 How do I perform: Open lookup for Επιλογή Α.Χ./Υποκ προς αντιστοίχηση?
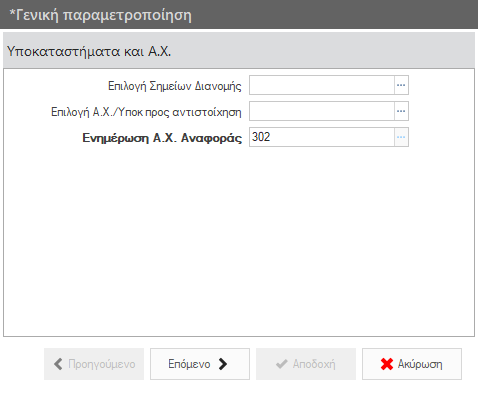tap(401, 111)
